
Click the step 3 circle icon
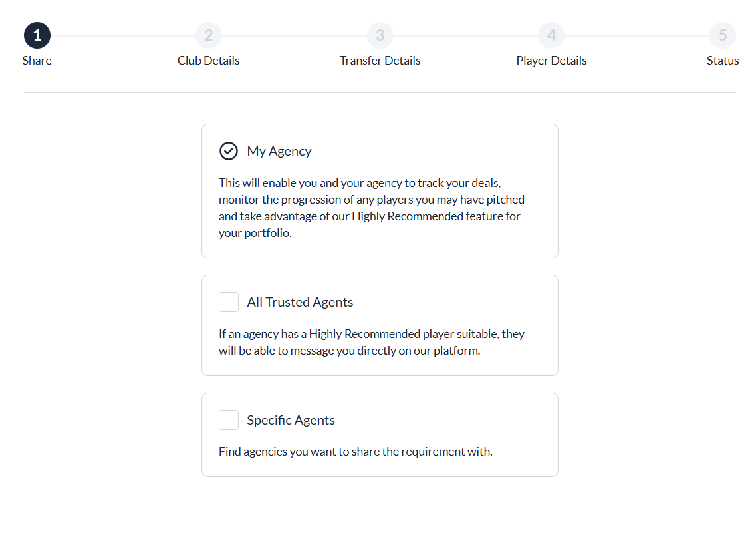coord(380,35)
